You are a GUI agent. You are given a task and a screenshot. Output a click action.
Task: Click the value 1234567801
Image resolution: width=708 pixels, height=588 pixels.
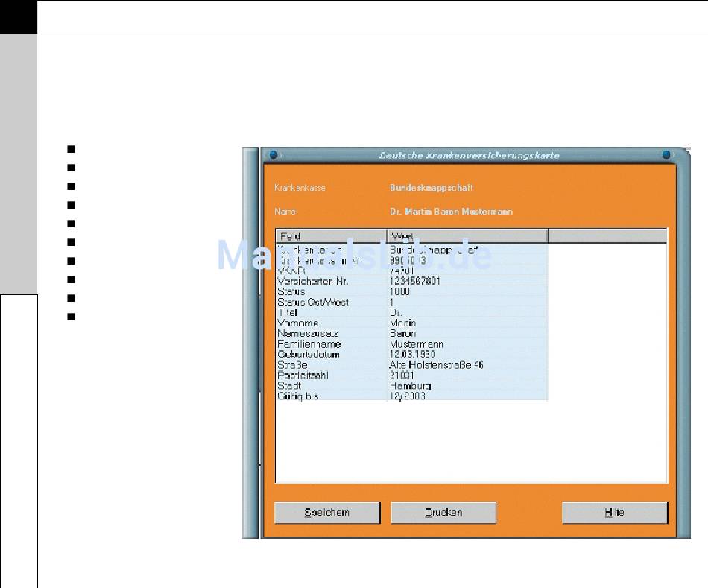(415, 282)
